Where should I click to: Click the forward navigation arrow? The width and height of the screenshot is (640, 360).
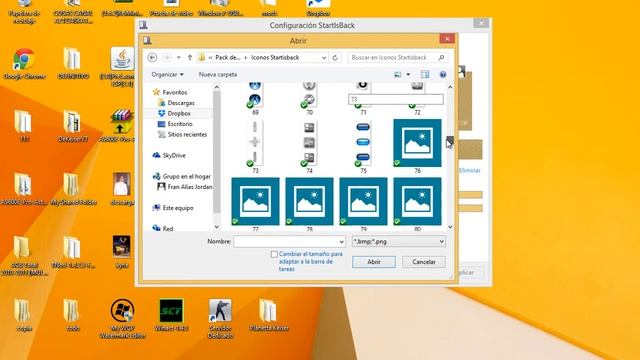point(166,58)
